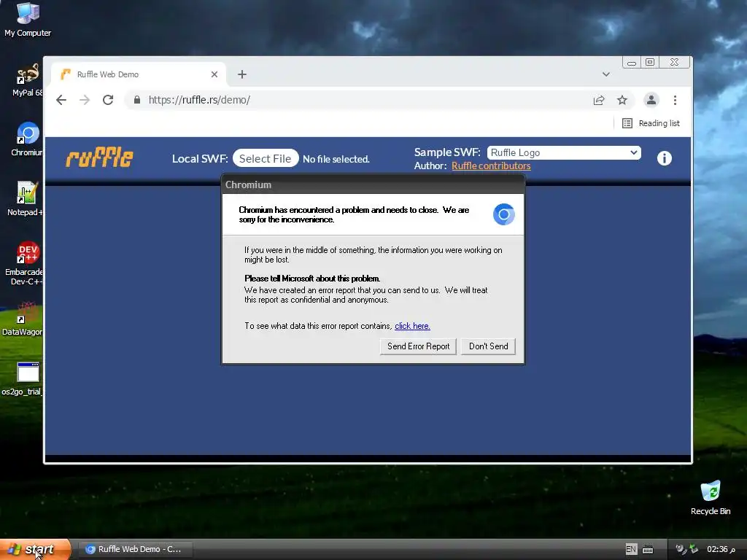
Task: Select the Embarcadero Dev-C++ desktop icon
Action: click(24, 263)
